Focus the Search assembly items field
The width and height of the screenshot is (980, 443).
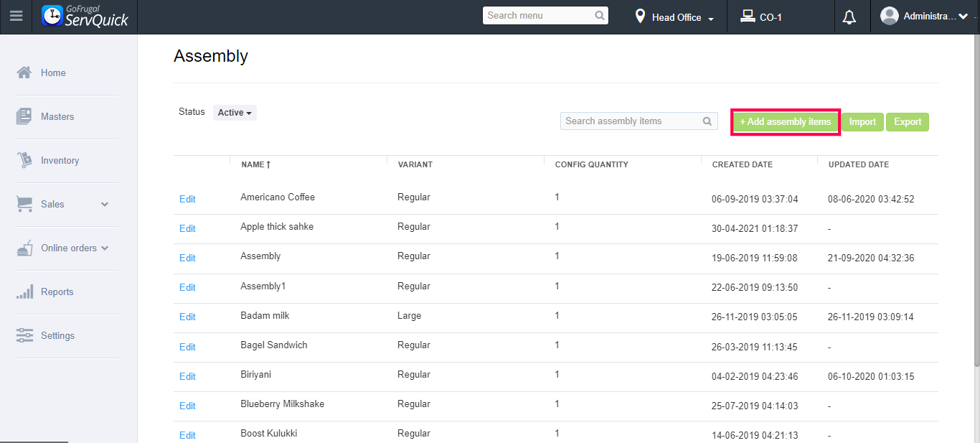(630, 121)
